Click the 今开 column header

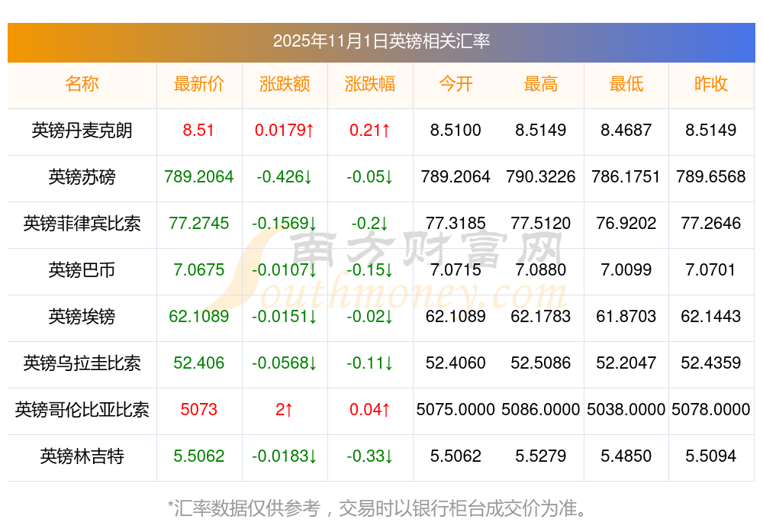[456, 85]
